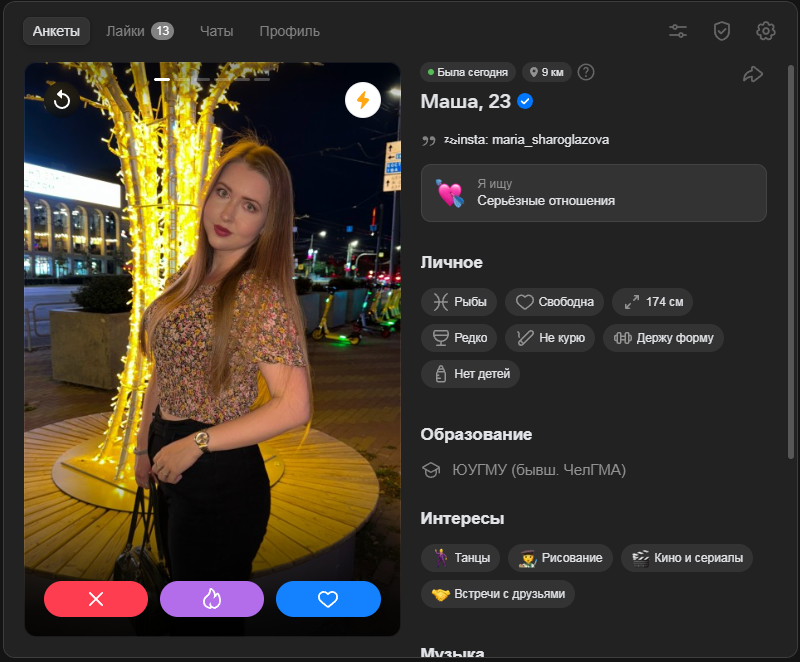Click the Образование section heading
Viewport: 800px width, 662px height.
476,435
